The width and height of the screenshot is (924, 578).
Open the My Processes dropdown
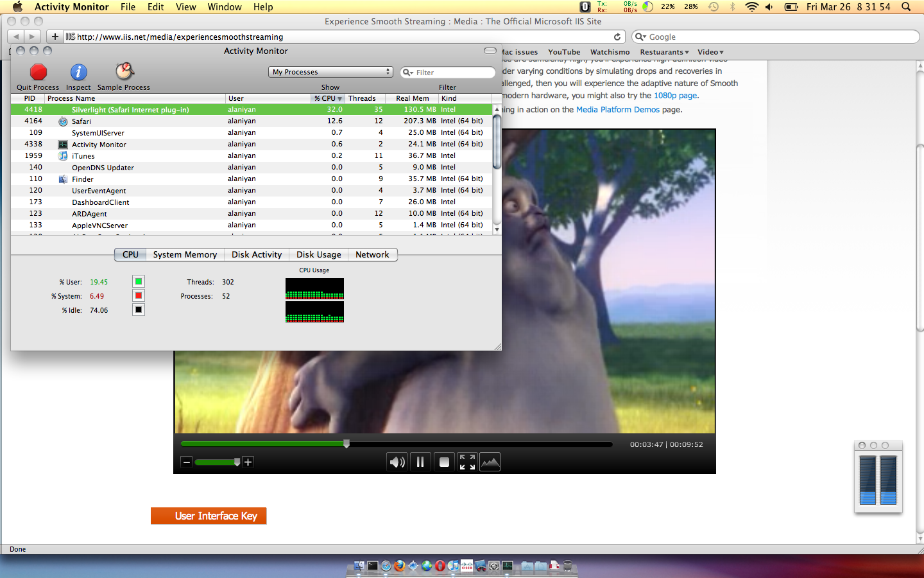tap(330, 72)
